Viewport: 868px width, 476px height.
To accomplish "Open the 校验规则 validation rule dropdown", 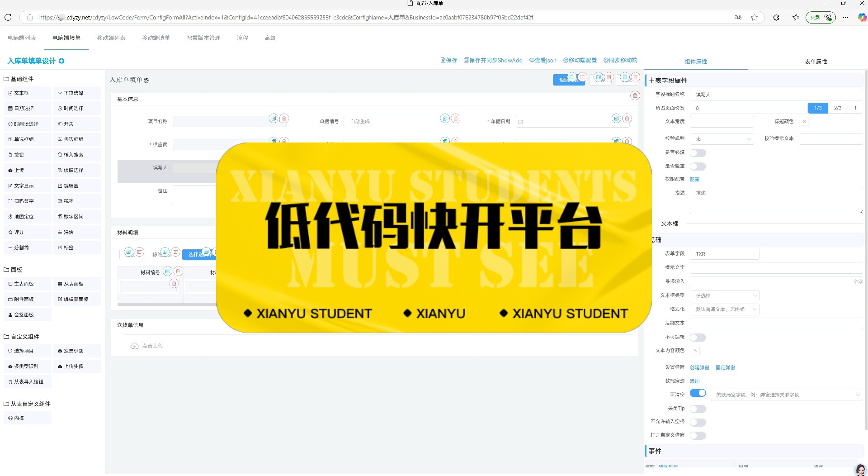I will [x=722, y=139].
